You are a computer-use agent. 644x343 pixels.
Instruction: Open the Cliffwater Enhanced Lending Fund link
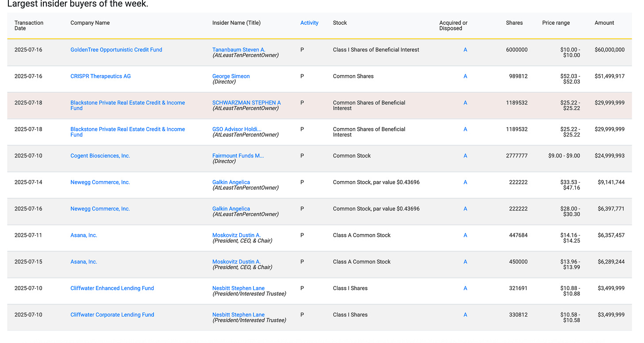point(112,289)
